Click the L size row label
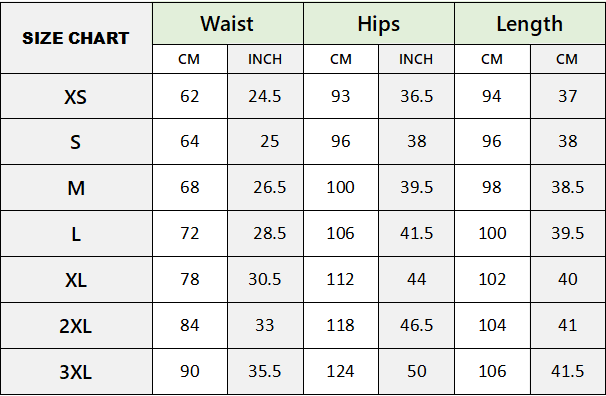Viewport: 606px width, 396px height. [x=76, y=234]
